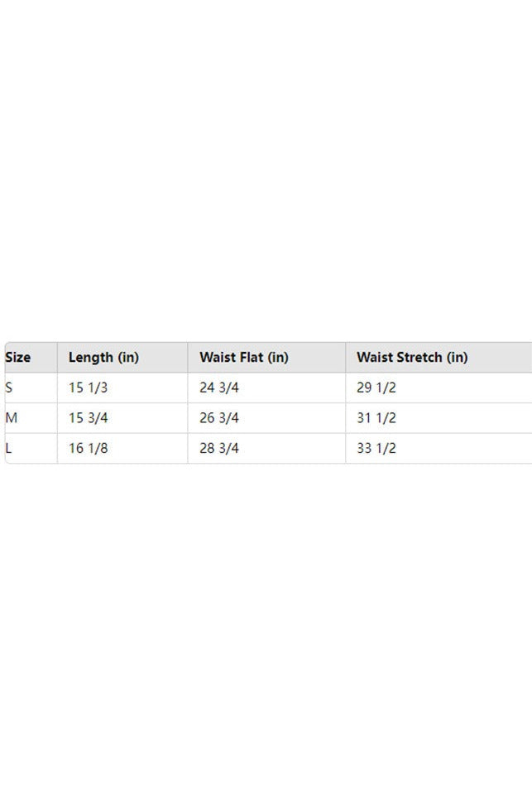The height and width of the screenshot is (804, 532).
Task: Select the M size cell
Action: pyautogui.click(x=12, y=418)
